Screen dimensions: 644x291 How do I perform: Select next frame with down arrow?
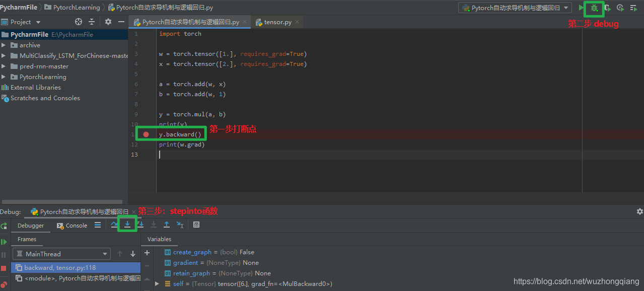pos(133,254)
